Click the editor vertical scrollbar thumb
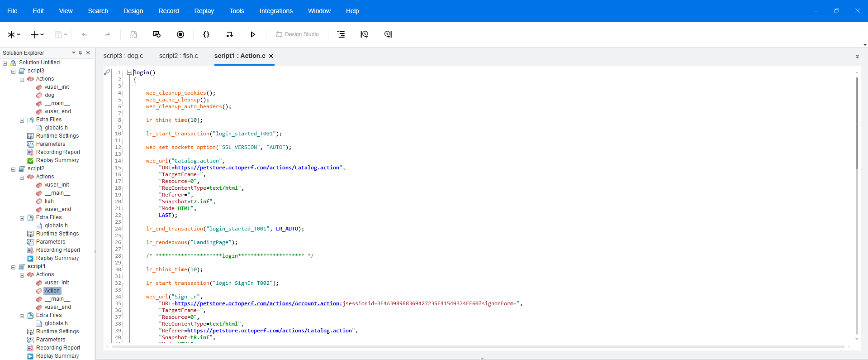 (x=857, y=122)
